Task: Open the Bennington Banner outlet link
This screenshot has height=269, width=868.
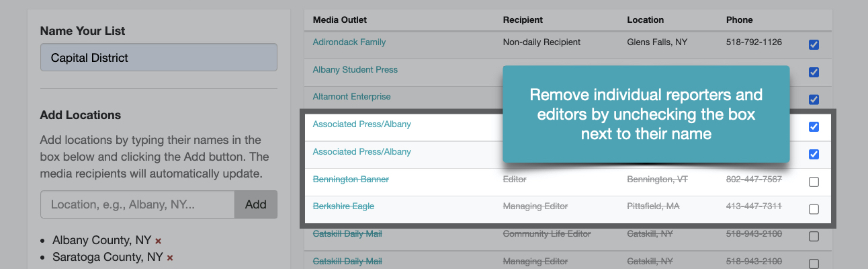Action: click(351, 180)
